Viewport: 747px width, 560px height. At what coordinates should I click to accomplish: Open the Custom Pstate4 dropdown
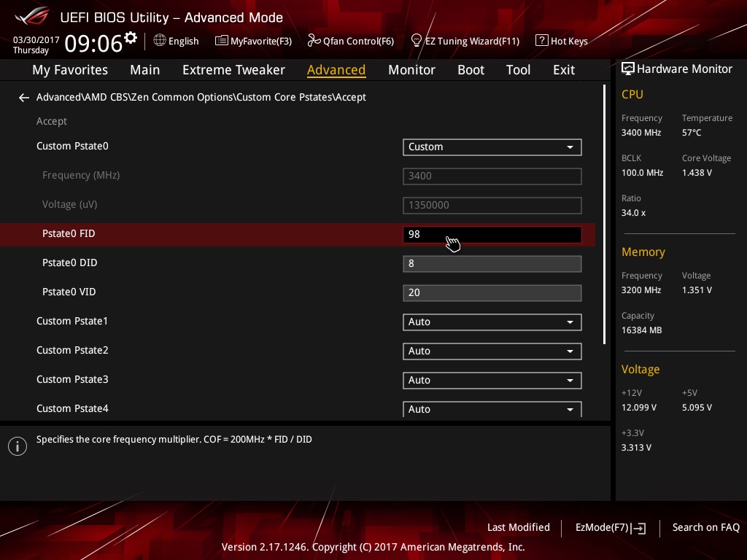tap(492, 409)
